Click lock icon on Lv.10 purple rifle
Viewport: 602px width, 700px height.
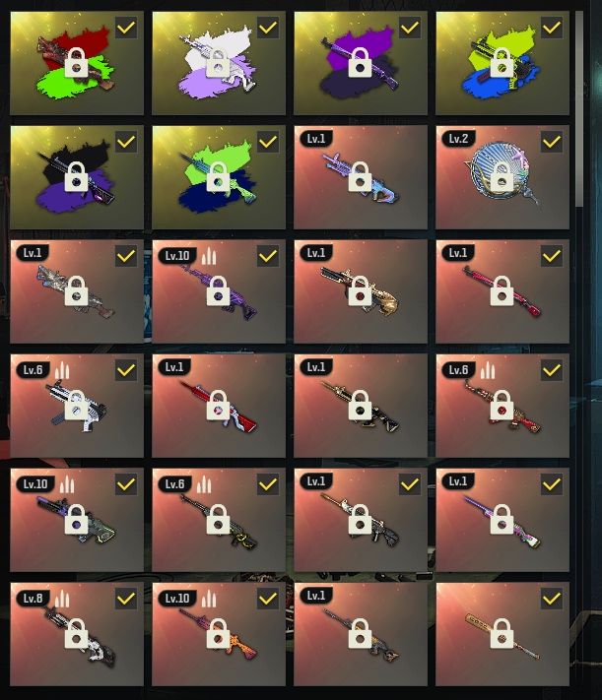click(x=219, y=291)
